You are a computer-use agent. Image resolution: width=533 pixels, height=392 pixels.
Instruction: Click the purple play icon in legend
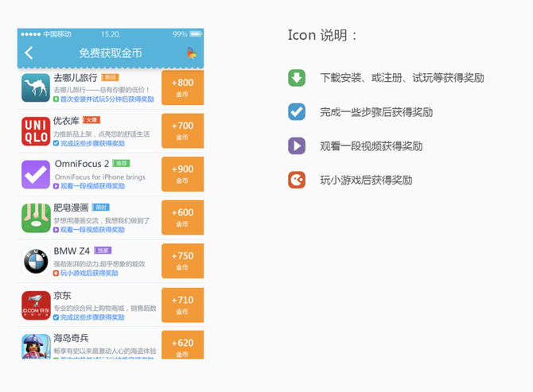tap(297, 146)
